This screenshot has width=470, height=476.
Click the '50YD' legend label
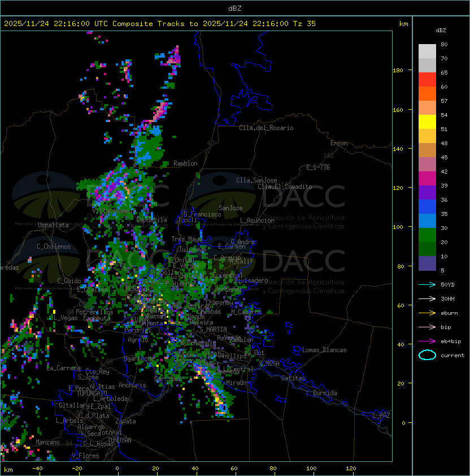[447, 285]
